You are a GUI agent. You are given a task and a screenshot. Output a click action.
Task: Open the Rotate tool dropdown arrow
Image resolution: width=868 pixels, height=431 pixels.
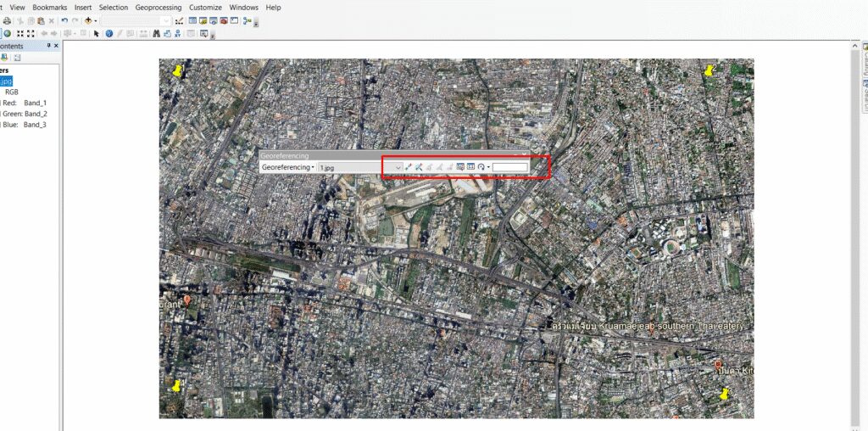pyautogui.click(x=488, y=167)
